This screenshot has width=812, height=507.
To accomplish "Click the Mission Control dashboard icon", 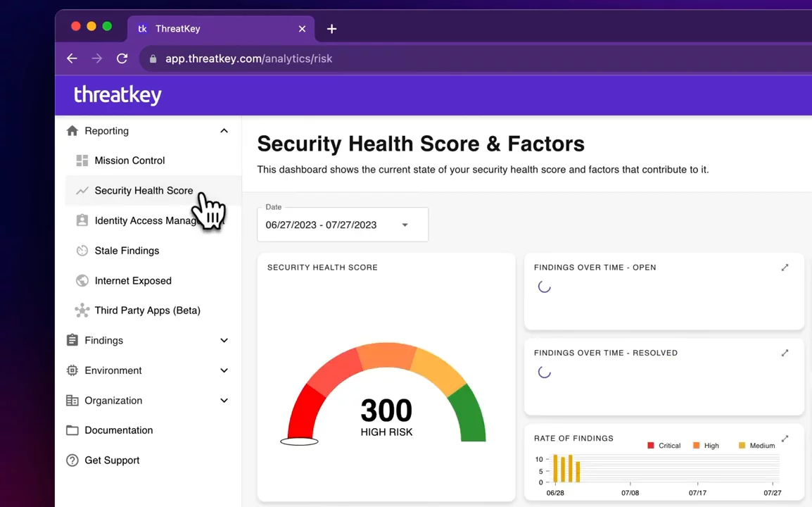I will pyautogui.click(x=82, y=161).
